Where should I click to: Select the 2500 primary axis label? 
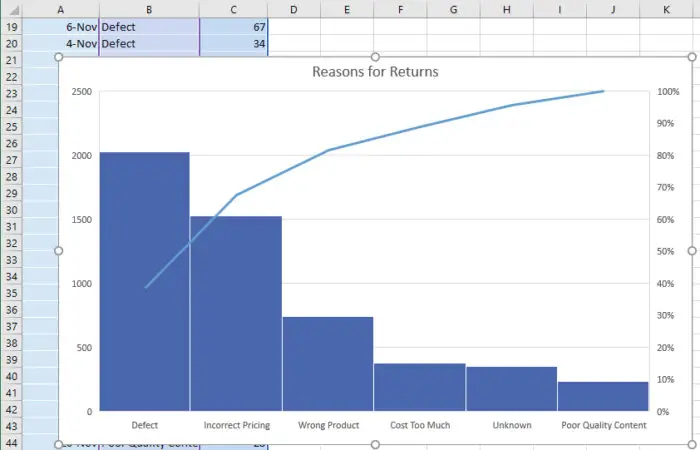pos(82,92)
